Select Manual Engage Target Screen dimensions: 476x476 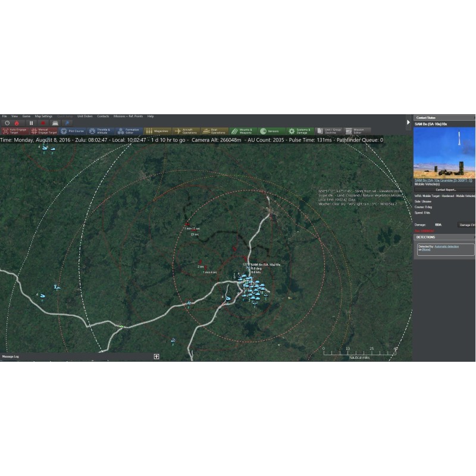point(44,131)
